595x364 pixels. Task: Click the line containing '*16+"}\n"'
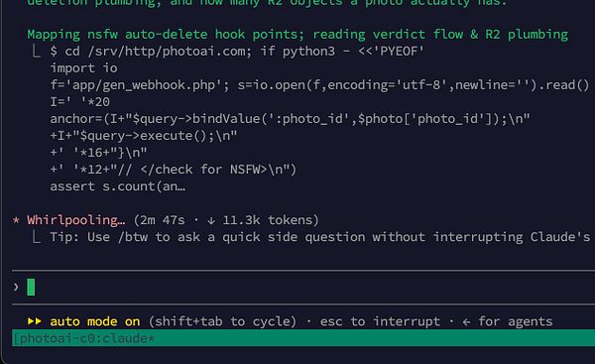pyautogui.click(x=98, y=153)
